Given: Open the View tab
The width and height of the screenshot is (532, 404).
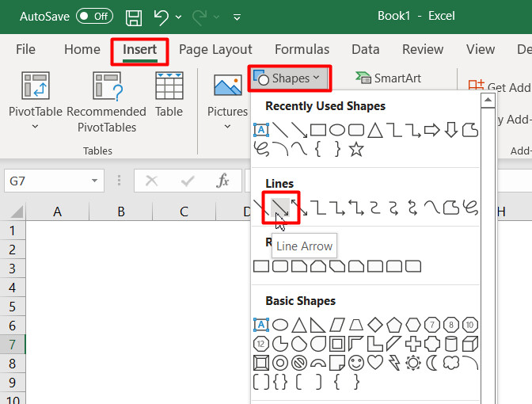Looking at the screenshot, I should tap(481, 50).
